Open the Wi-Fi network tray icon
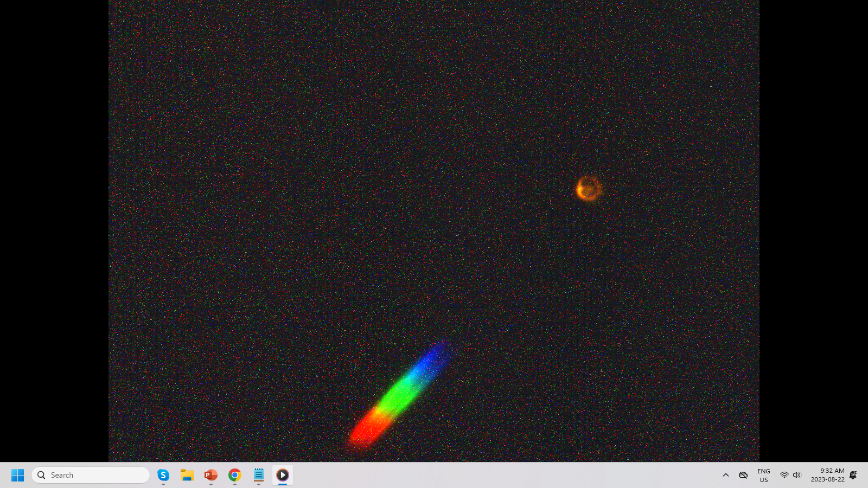 [784, 475]
